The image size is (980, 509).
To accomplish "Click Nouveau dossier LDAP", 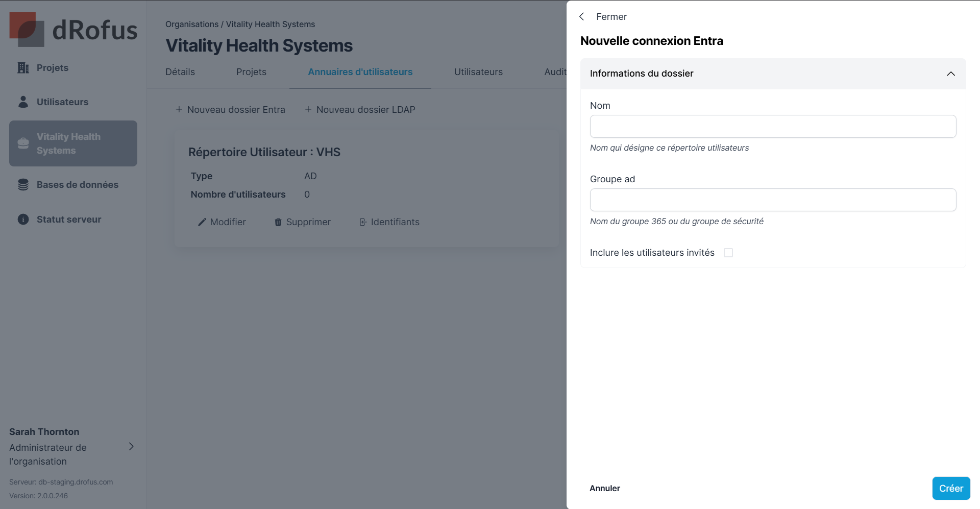I will (x=360, y=110).
